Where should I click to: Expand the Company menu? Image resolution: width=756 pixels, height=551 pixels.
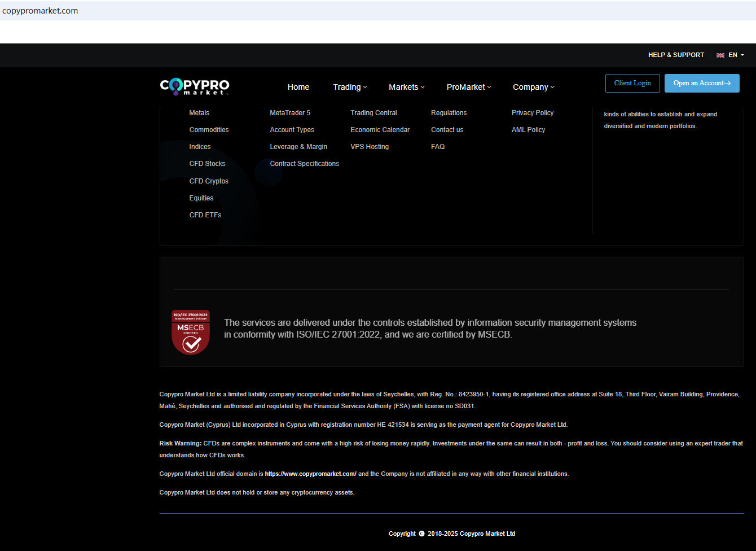tap(533, 87)
